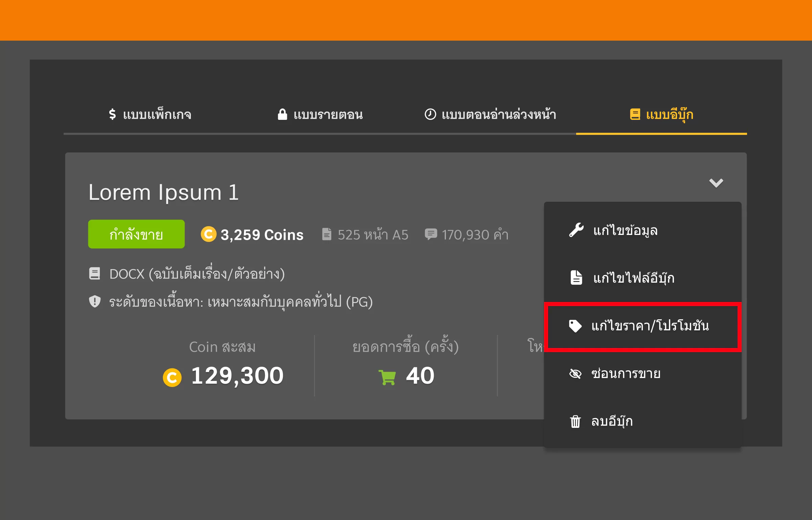The width and height of the screenshot is (812, 520).
Task: Select the แบบอีบุ๊ก tab
Action: click(x=661, y=114)
